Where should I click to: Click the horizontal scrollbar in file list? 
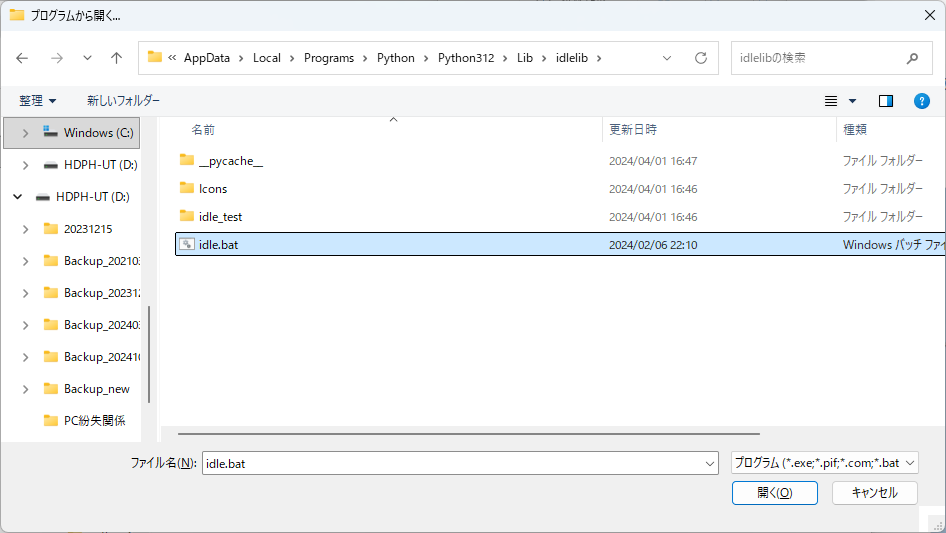468,435
